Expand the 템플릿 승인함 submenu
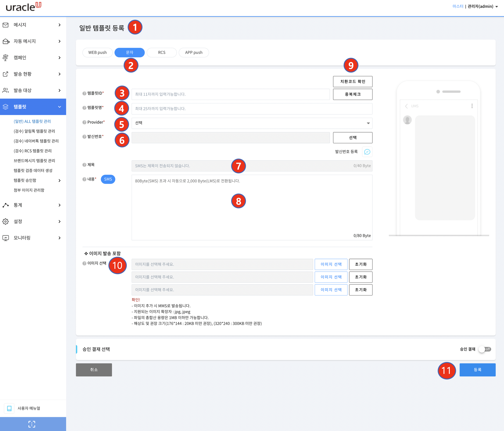The height and width of the screenshot is (431, 504). [x=60, y=180]
